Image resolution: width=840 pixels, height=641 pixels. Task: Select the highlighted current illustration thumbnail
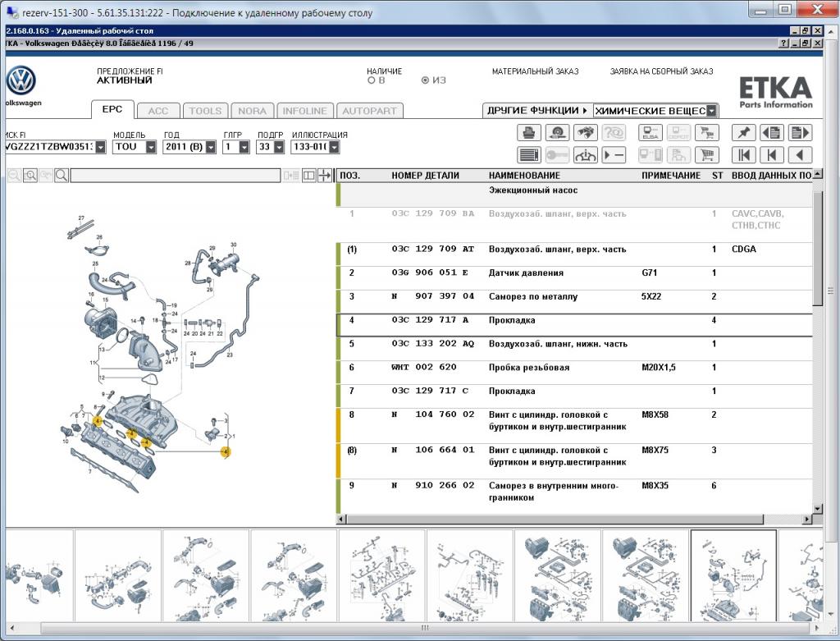[733, 575]
